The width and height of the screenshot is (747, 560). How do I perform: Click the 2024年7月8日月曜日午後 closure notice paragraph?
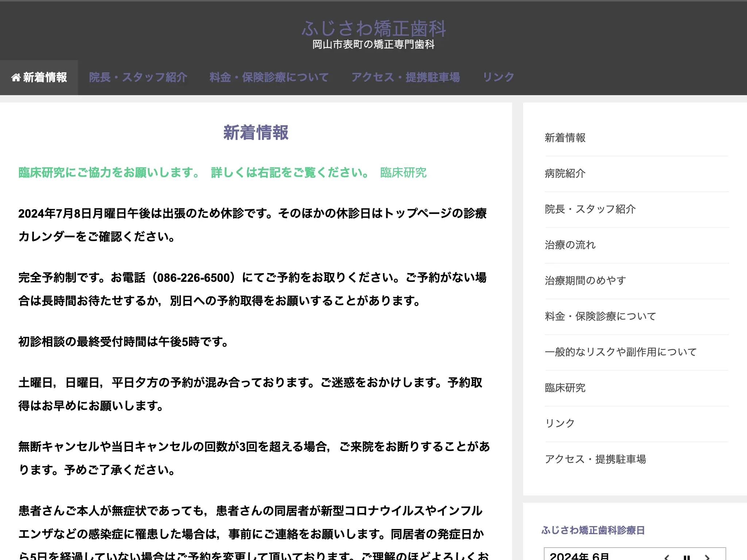tap(252, 225)
